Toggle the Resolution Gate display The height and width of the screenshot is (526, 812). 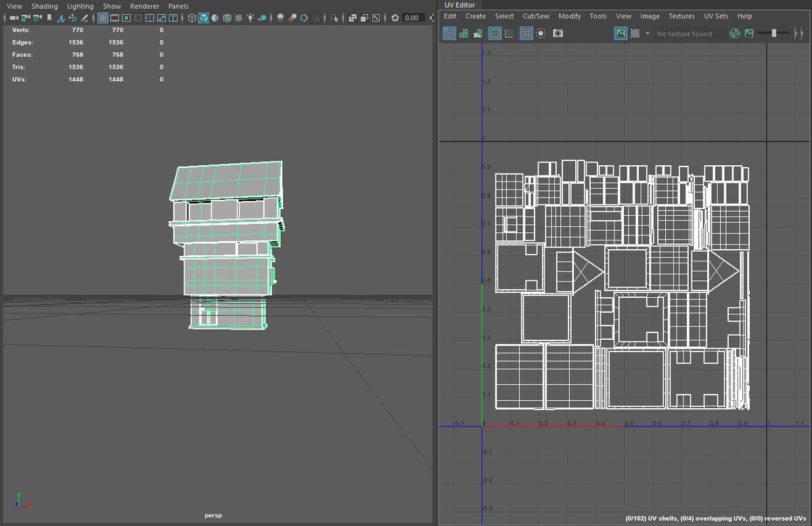click(x=126, y=18)
